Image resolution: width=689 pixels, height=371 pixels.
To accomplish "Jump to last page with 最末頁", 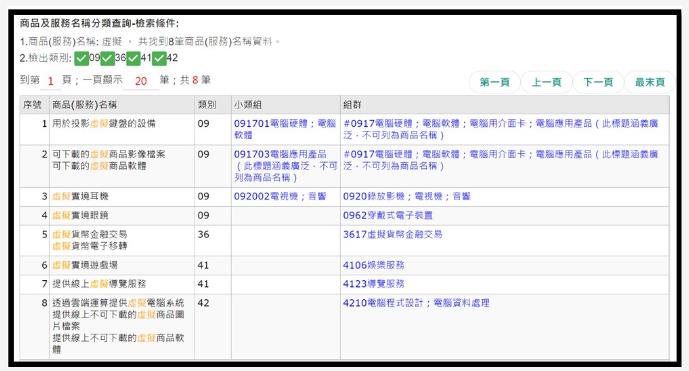I will [x=649, y=82].
